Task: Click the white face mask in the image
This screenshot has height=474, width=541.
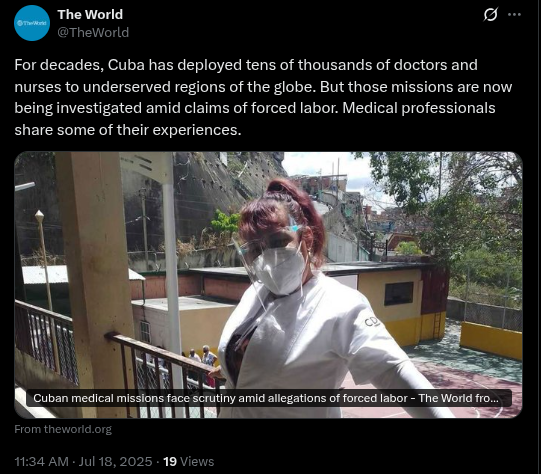Action: point(279,270)
